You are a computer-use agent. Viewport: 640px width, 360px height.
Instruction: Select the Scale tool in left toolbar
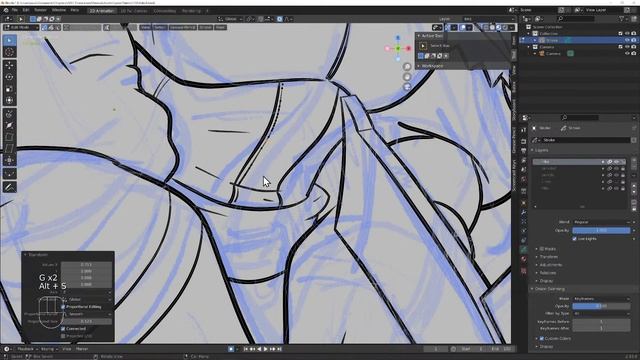pos(9,89)
